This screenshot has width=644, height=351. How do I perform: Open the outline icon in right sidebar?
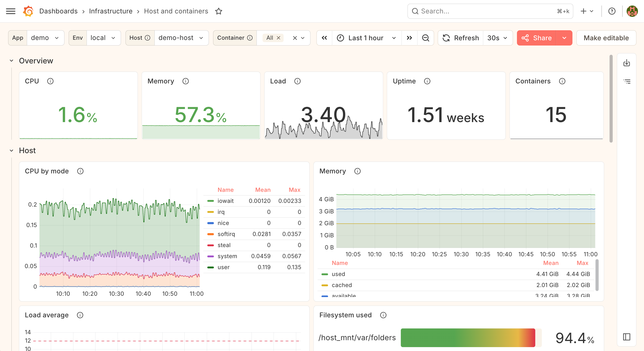(627, 82)
